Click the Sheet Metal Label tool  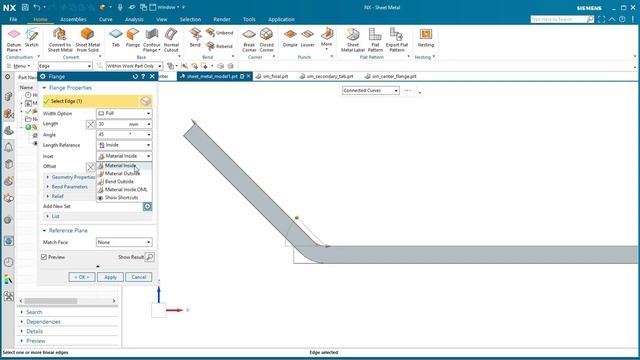click(353, 40)
